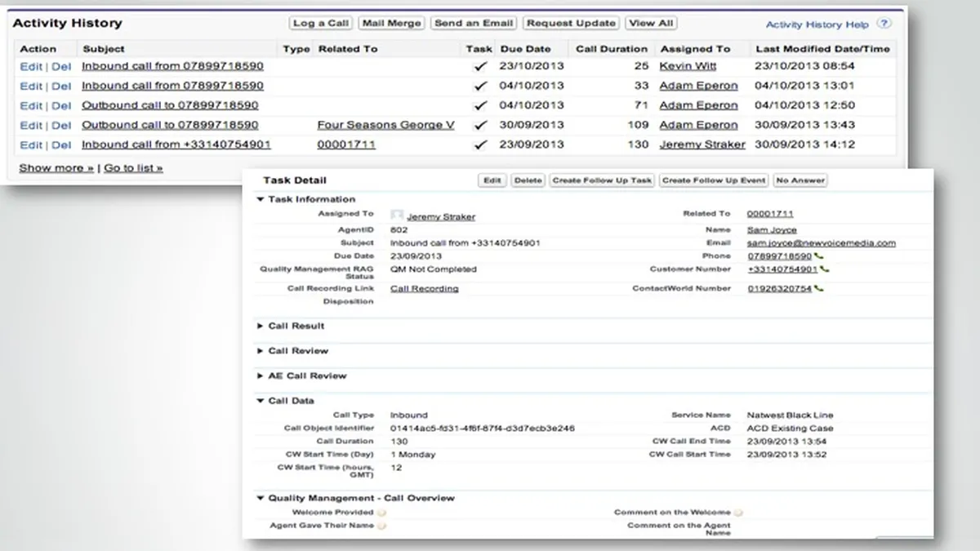Click the Call Duration column header
Screen dimensions: 980x551
click(x=612, y=49)
